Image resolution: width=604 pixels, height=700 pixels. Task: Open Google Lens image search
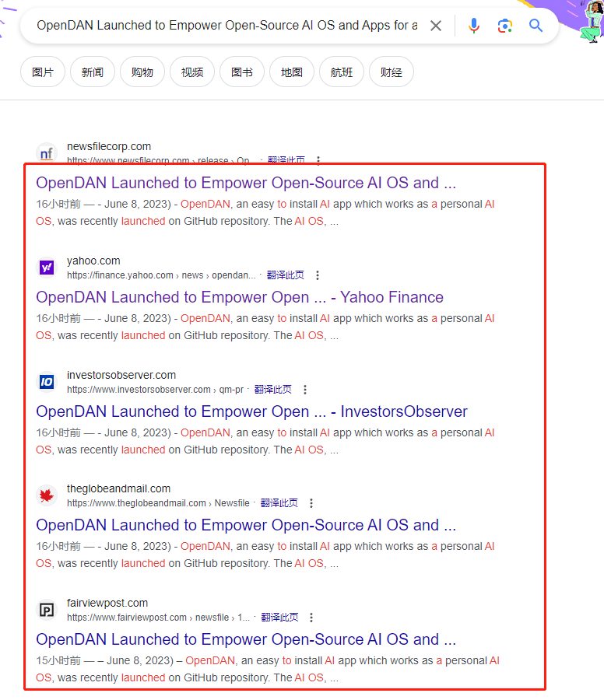point(505,26)
